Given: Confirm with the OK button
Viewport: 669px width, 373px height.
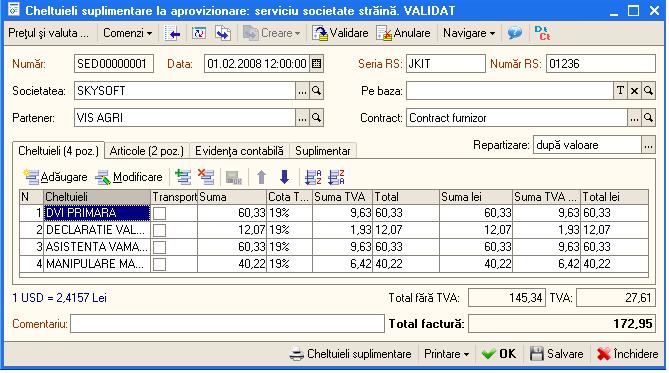Looking at the screenshot, I should pos(499,354).
